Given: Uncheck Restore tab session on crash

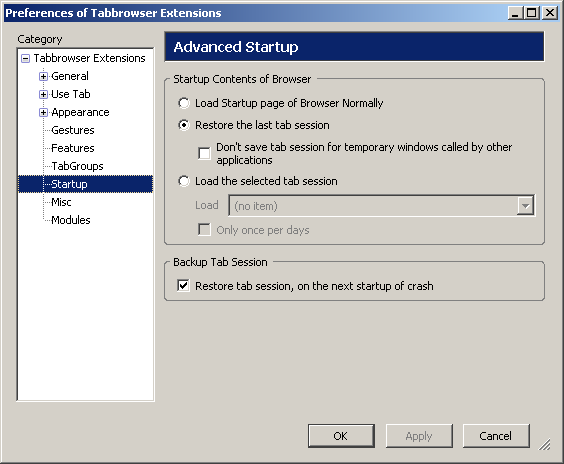Looking at the screenshot, I should coord(183,286).
